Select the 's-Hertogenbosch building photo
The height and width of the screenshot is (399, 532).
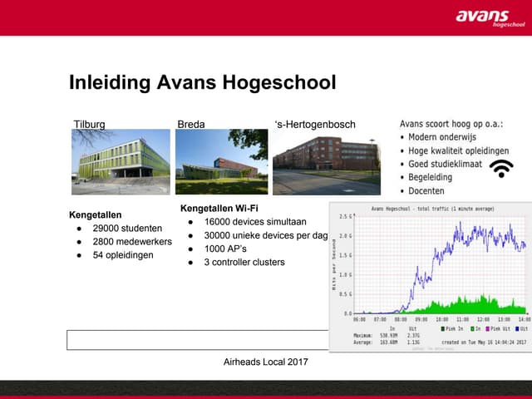(326, 155)
